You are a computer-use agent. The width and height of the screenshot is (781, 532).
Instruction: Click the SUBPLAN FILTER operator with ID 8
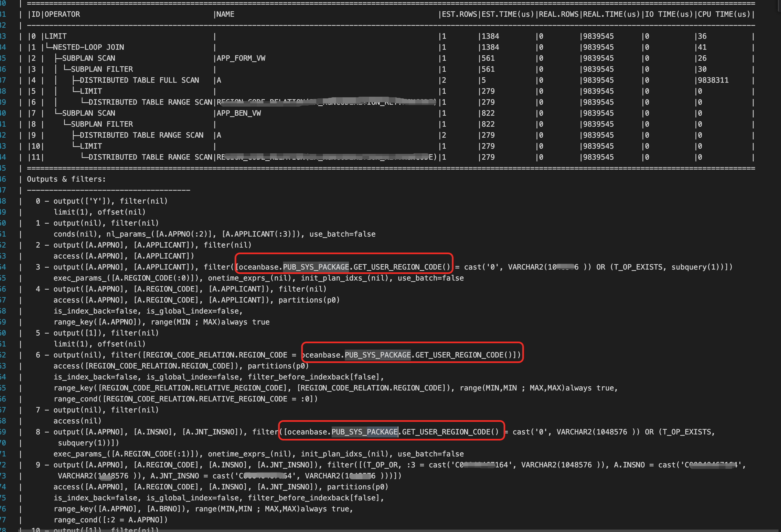coord(102,124)
